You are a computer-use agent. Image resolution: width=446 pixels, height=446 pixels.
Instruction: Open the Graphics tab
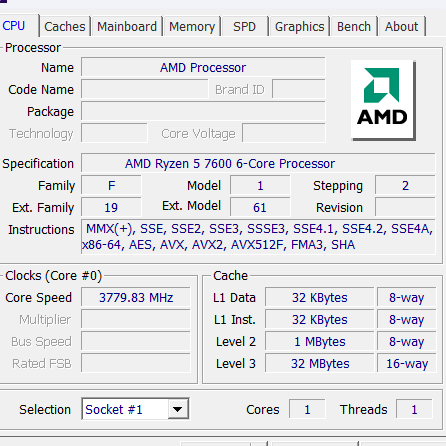click(299, 27)
